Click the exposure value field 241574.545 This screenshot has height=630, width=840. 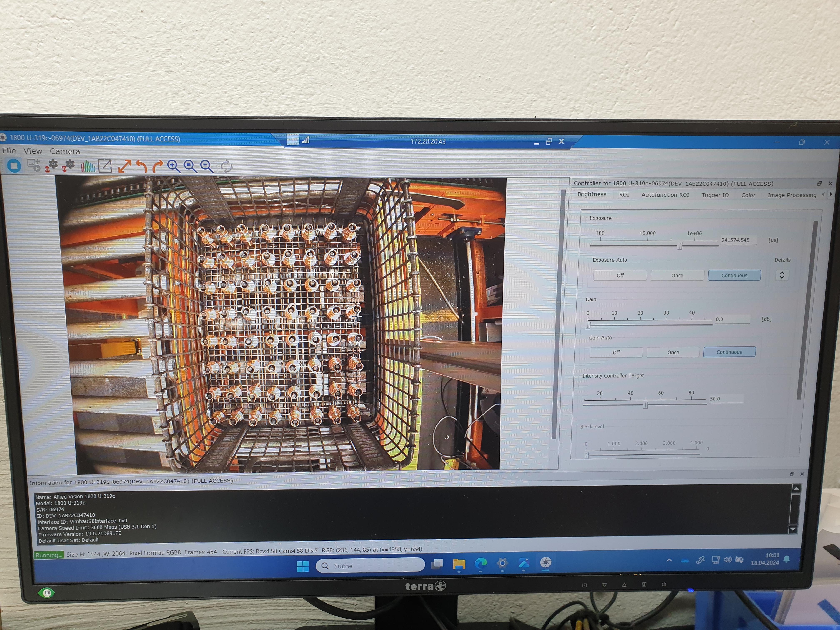738,240
